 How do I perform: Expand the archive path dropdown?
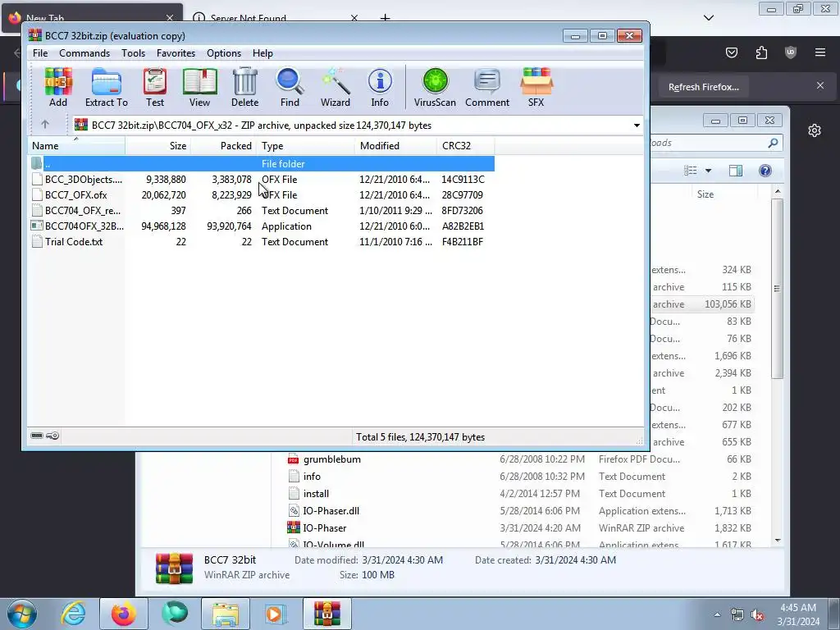[637, 126]
